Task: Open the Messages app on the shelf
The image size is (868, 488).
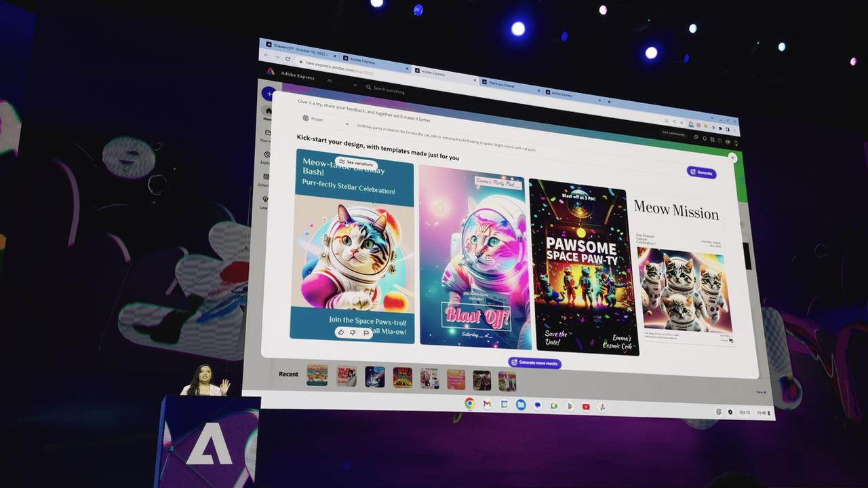Action: (x=538, y=405)
